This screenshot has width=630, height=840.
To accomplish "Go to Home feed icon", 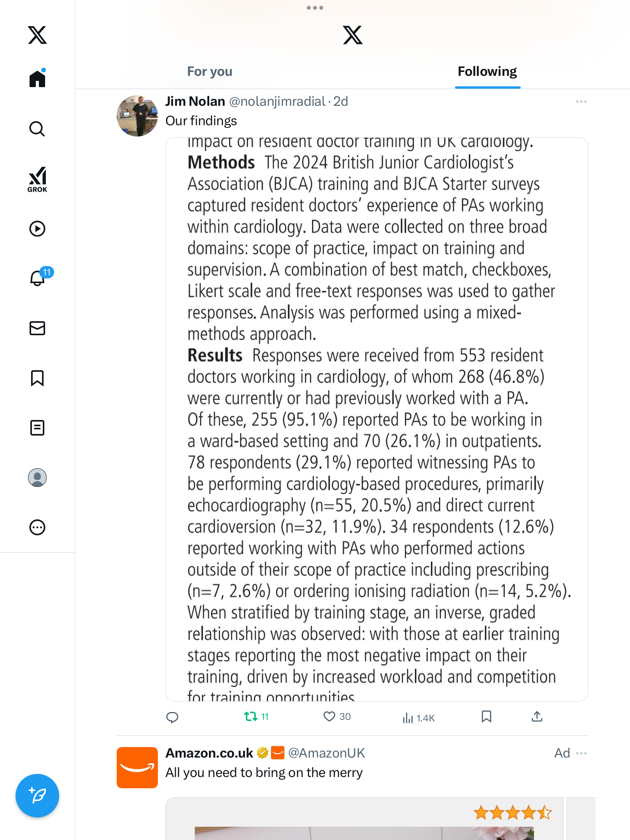I will [x=37, y=79].
